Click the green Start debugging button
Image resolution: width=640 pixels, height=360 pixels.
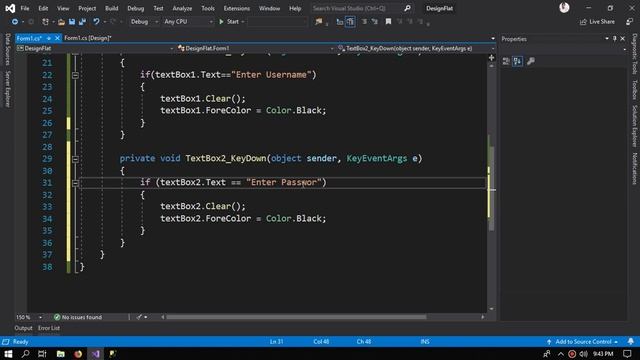[x=229, y=22]
